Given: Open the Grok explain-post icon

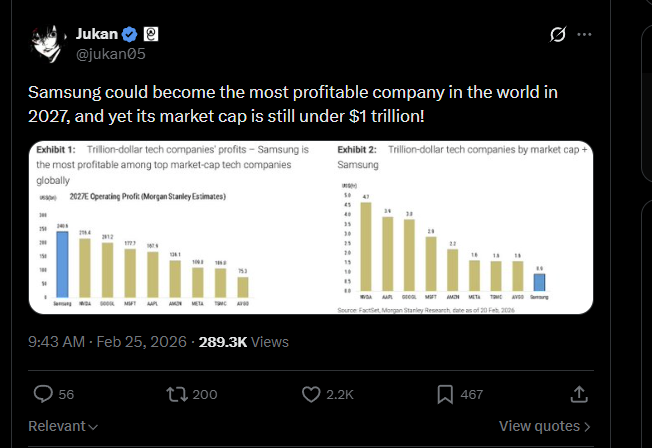Looking at the screenshot, I should coord(558,34).
